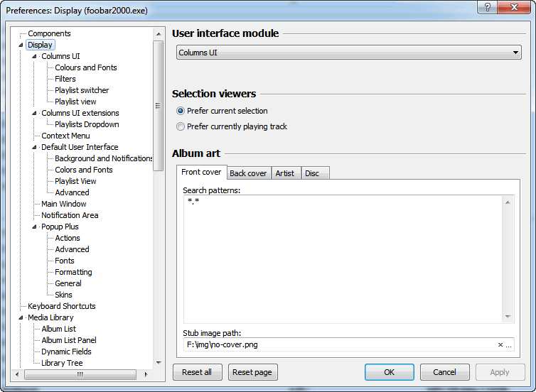536x392 pixels.
Task: Click tree vertical scrollbar thumb
Action: (x=158, y=106)
